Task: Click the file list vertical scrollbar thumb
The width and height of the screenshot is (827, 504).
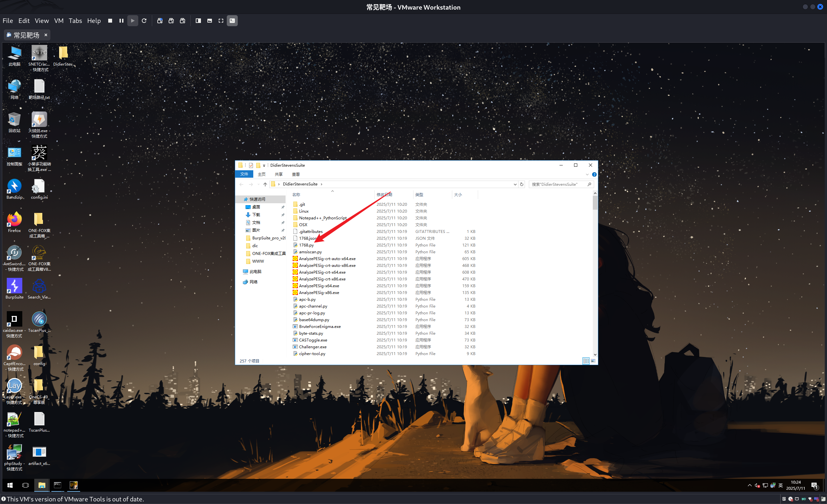Action: pos(595,203)
